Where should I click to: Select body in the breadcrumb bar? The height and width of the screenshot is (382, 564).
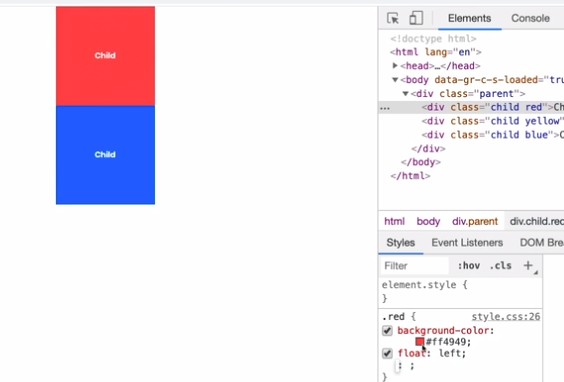(428, 221)
